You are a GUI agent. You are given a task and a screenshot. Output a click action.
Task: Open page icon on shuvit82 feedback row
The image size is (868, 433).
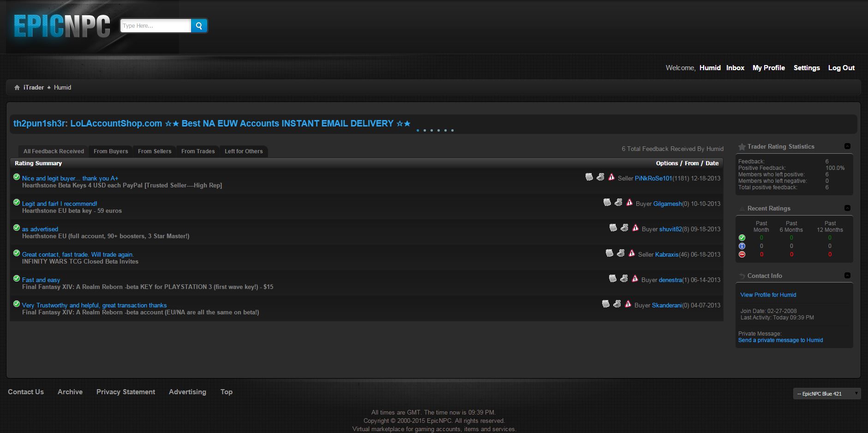[613, 228]
